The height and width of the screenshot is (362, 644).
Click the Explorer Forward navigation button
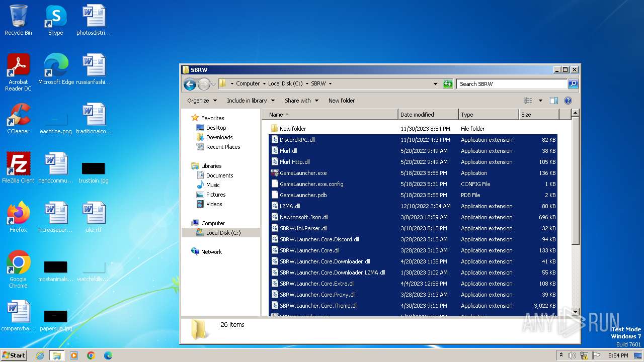pos(204,84)
